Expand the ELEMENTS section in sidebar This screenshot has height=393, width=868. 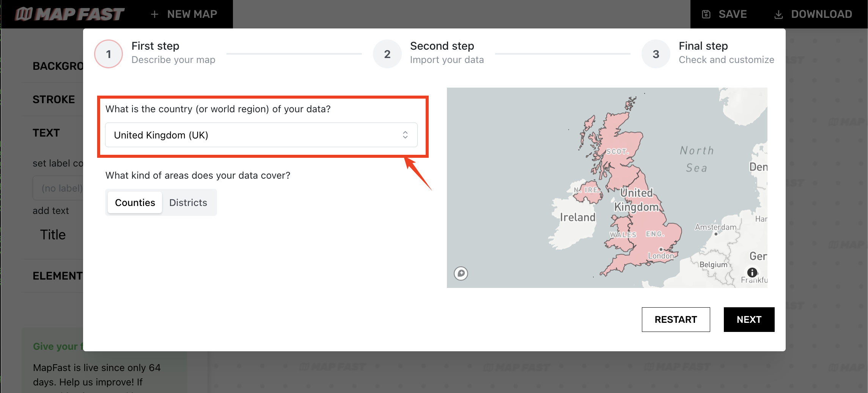[58, 276]
